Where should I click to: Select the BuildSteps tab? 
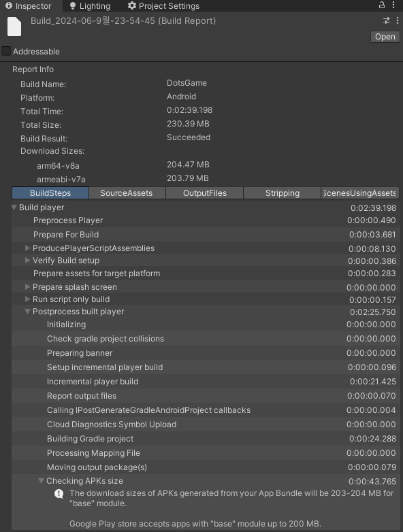pyautogui.click(x=50, y=193)
